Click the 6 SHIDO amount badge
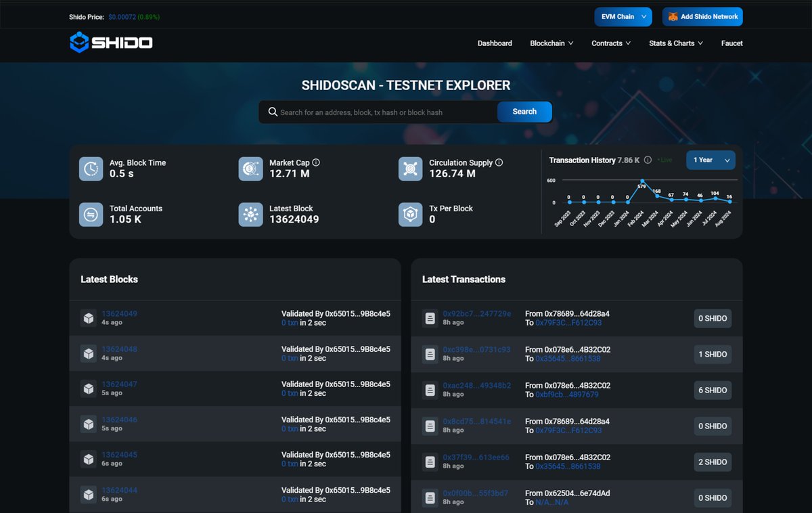 [713, 390]
